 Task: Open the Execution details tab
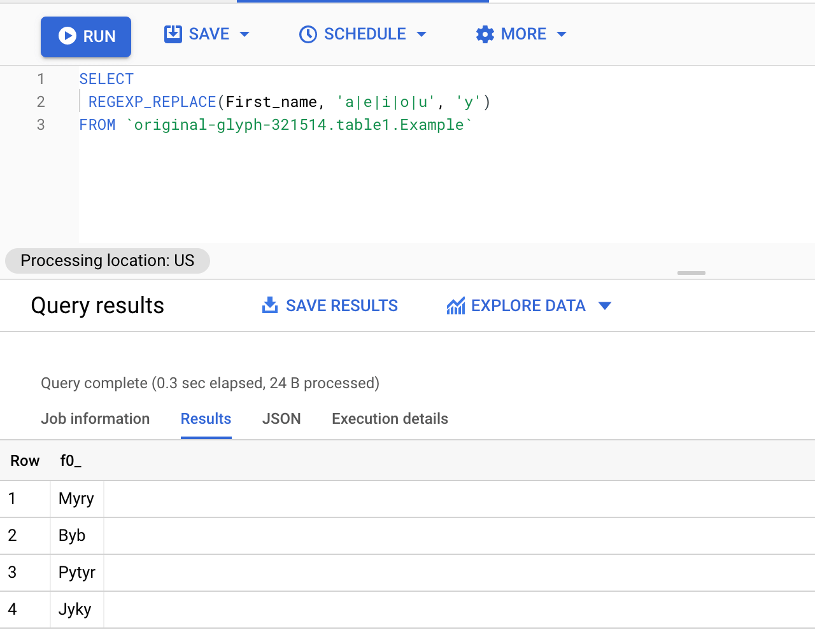point(390,419)
